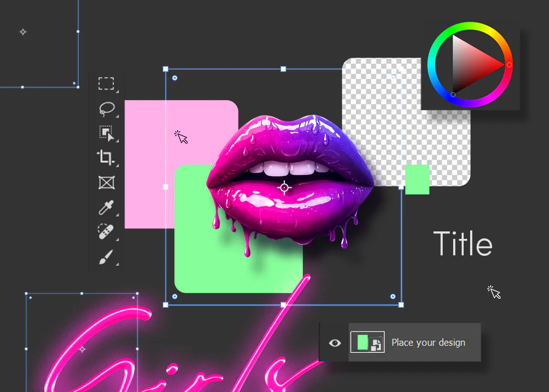
Task: Choose the Spot Healing Brush tool
Action: (106, 232)
